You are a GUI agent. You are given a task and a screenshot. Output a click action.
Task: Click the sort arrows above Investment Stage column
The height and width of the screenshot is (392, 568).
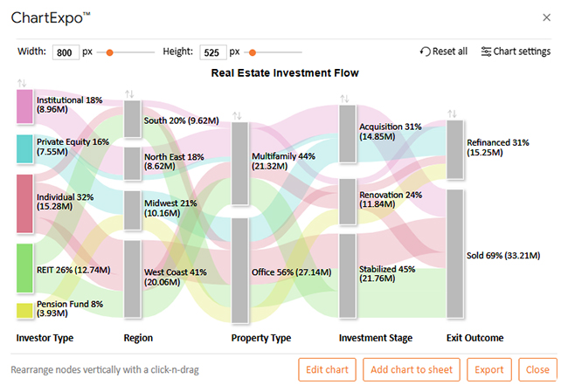345,99
